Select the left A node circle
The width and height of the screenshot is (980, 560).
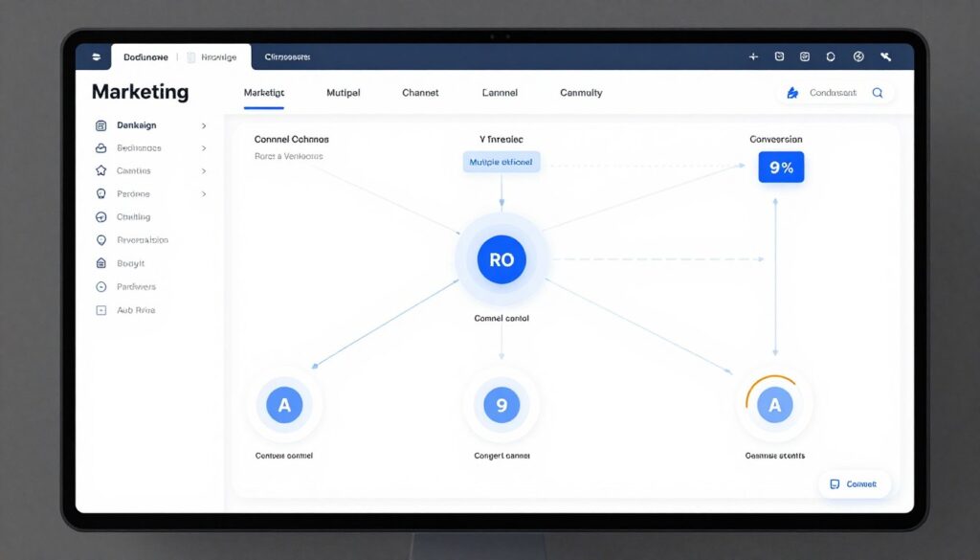(284, 405)
